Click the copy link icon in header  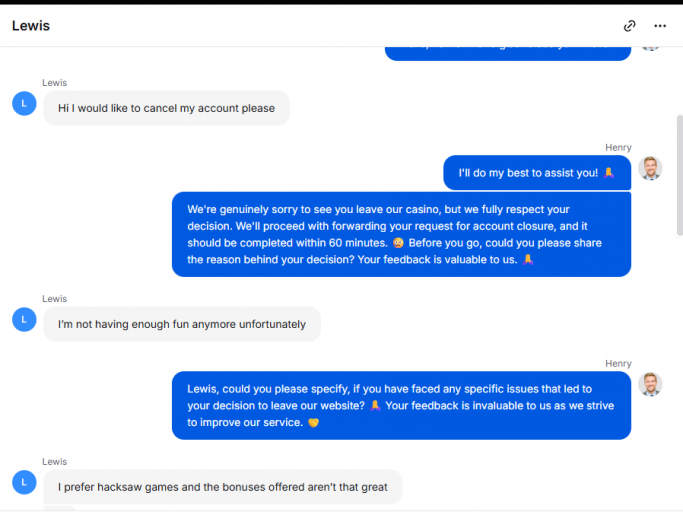(629, 26)
